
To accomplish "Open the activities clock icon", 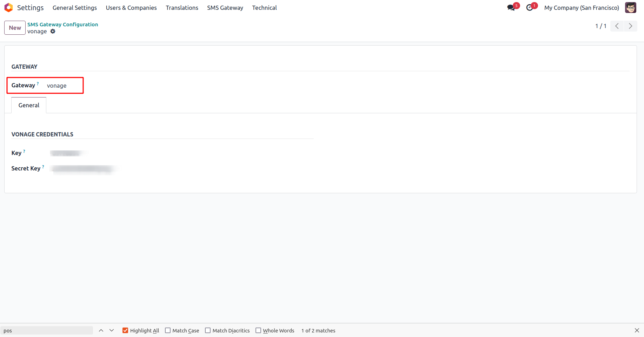I will [530, 7].
